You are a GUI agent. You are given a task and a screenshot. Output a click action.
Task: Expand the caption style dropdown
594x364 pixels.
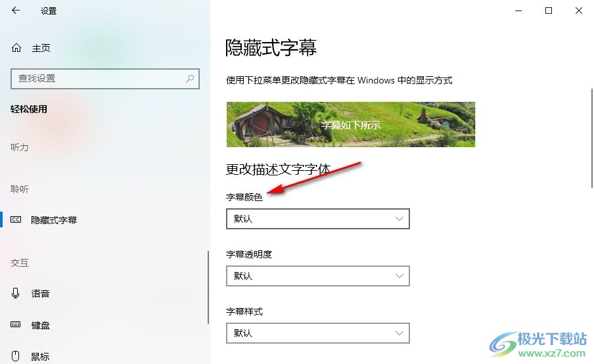[318, 333]
